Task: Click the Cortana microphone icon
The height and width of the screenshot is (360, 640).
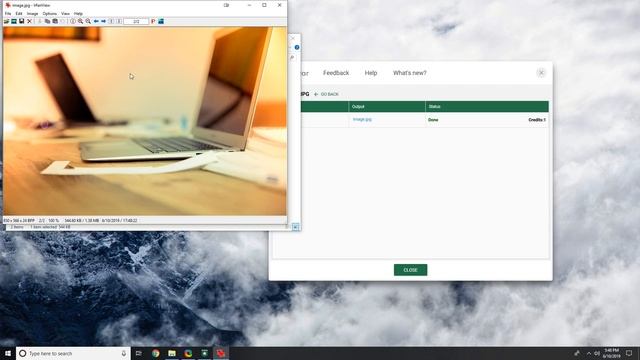Action: tap(124, 353)
